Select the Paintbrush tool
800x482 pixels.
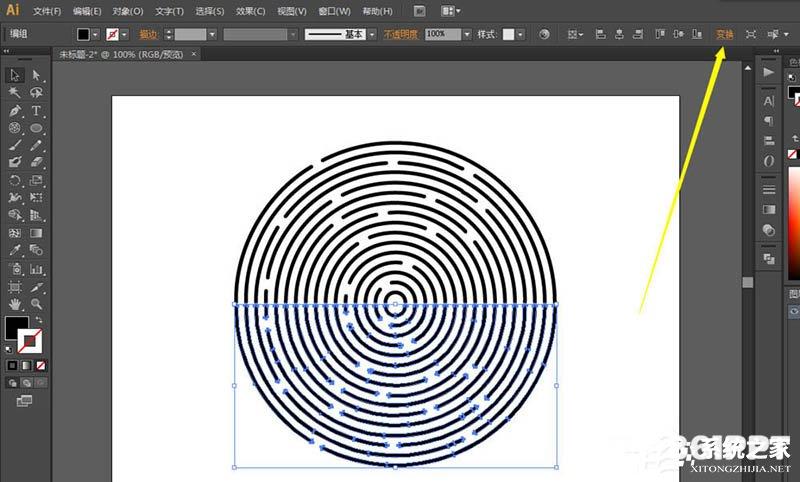pyautogui.click(x=15, y=145)
